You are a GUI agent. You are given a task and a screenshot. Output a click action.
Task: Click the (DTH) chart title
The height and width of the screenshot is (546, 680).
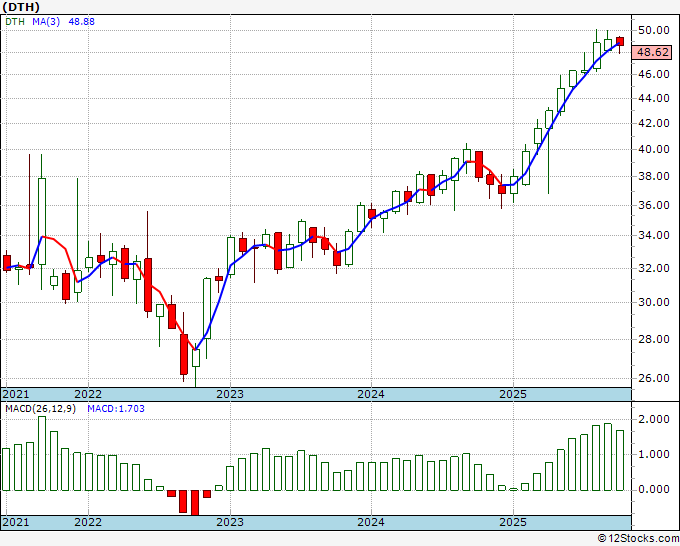pyautogui.click(x=21, y=7)
